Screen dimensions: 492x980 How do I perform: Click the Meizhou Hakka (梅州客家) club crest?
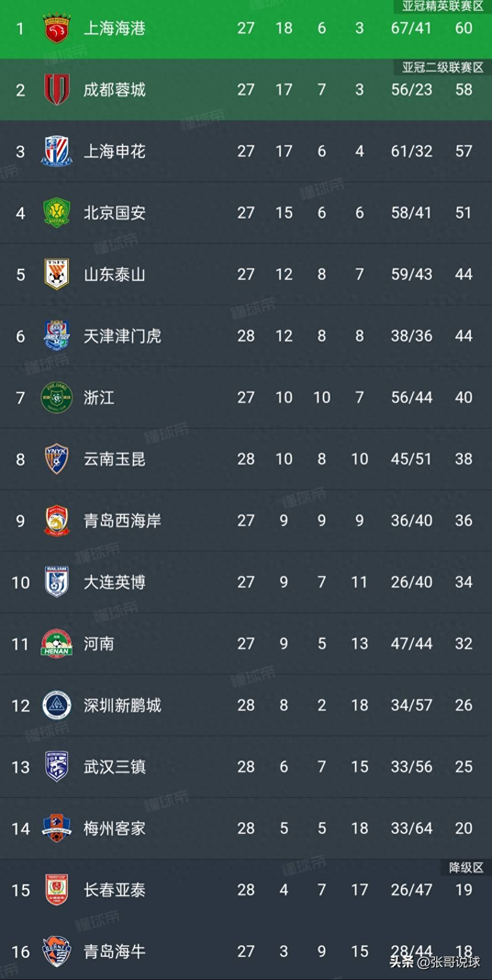click(x=57, y=828)
